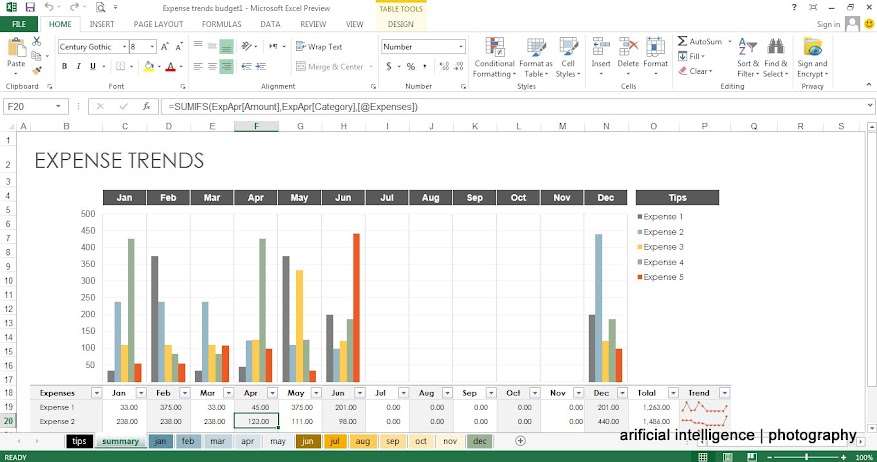Toggle Italic formatting
The image size is (877, 462).
click(x=78, y=67)
